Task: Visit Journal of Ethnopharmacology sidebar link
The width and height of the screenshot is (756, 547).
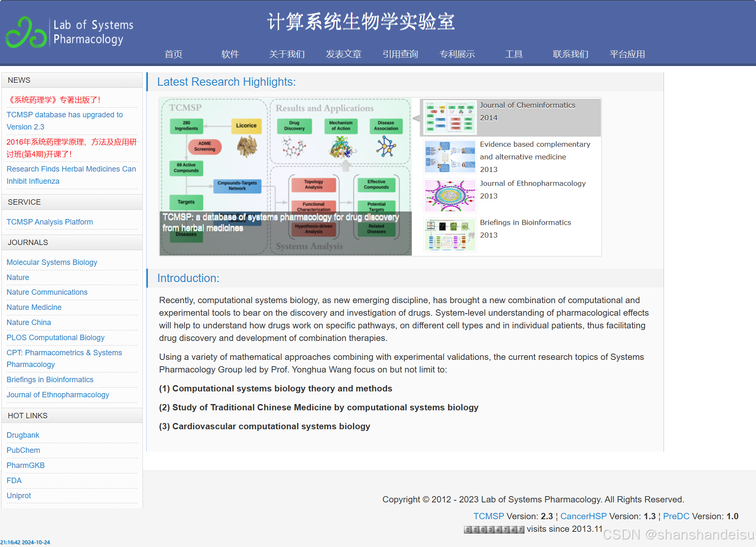Action: [58, 395]
